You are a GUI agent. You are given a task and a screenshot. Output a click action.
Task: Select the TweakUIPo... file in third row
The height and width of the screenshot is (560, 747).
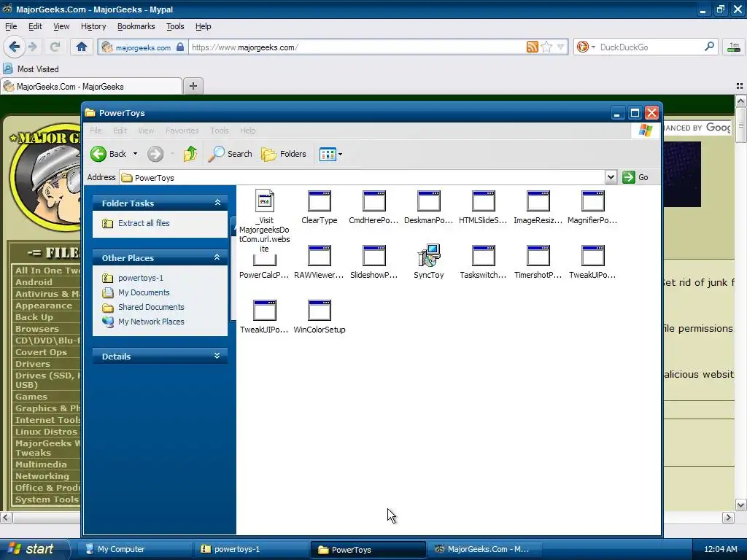264,311
